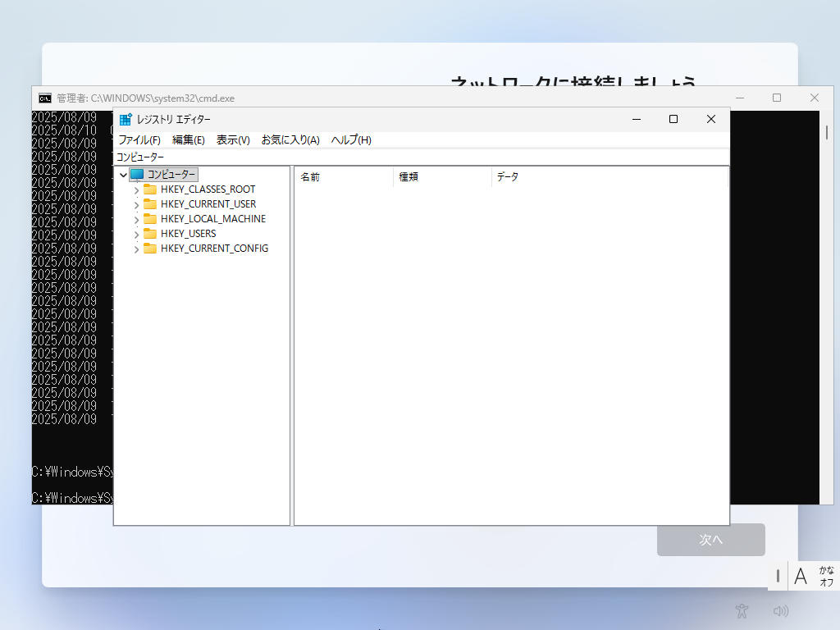Click the 次へ button in setup
The width and height of the screenshot is (840, 630).
point(711,540)
